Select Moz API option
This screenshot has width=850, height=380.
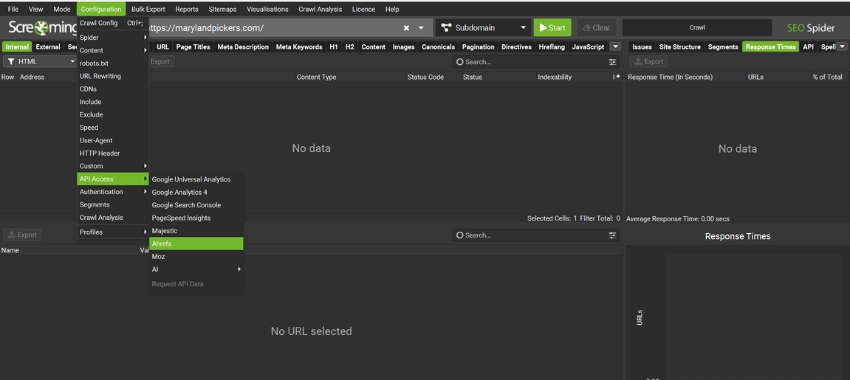196,256
